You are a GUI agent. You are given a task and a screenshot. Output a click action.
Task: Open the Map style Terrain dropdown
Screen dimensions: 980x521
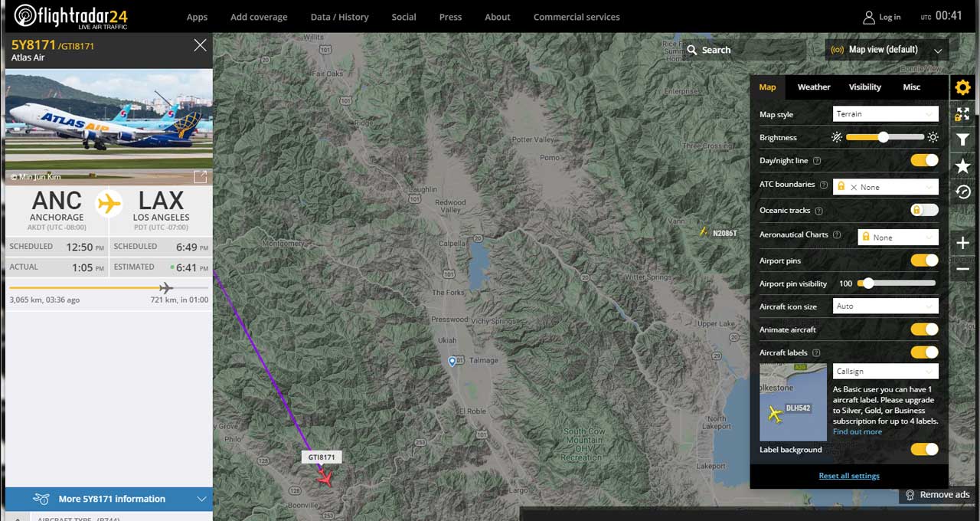(x=885, y=114)
